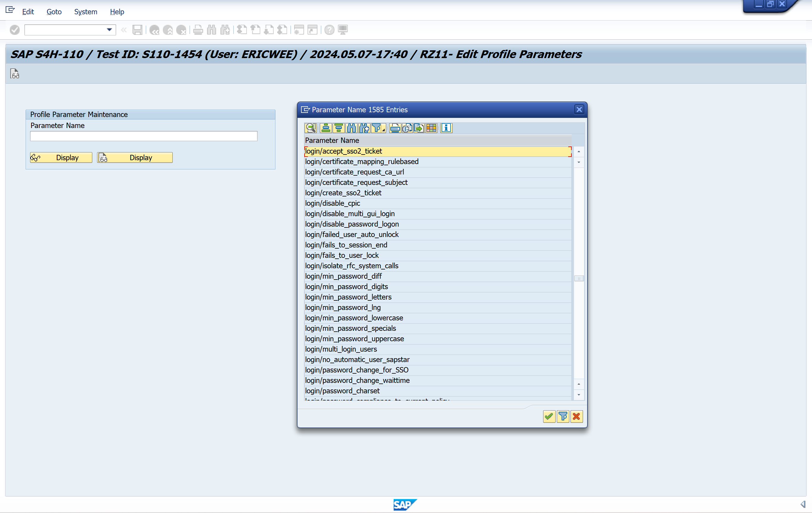Click the list's vertical scrollbar thumb

tap(579, 278)
